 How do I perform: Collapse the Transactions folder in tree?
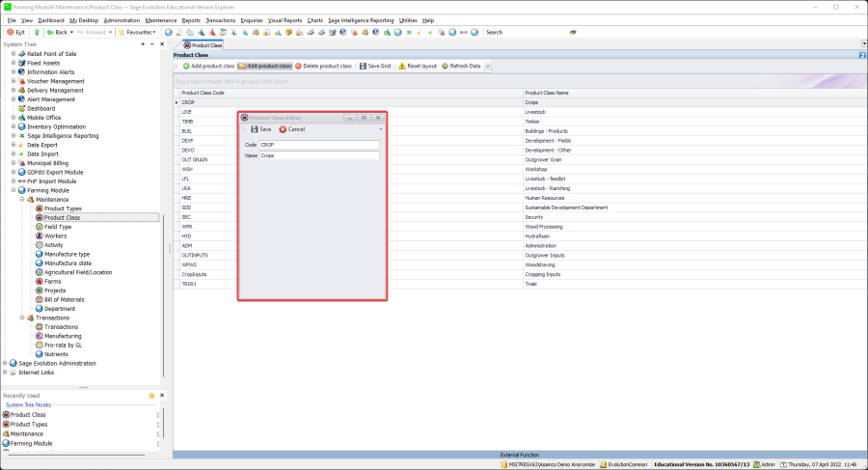(x=22, y=318)
